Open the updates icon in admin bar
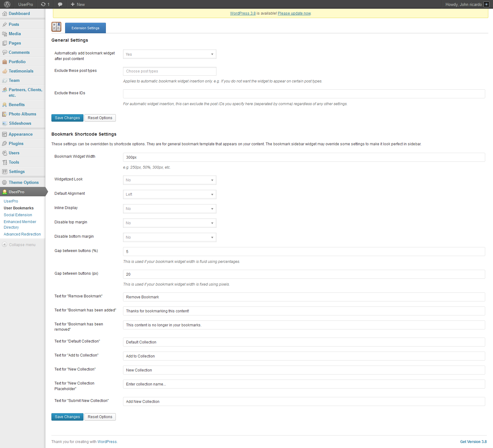Viewport: 493px width, 448px height. [x=43, y=4]
